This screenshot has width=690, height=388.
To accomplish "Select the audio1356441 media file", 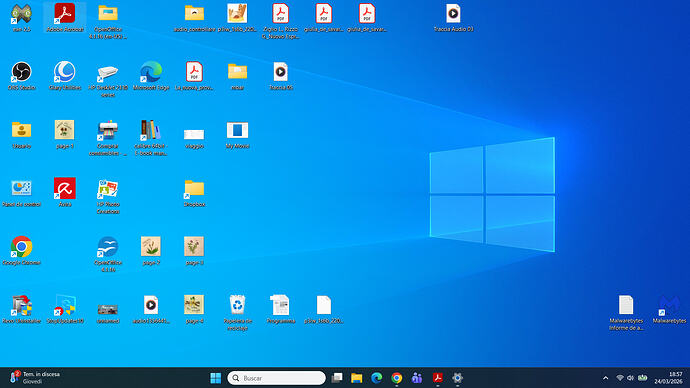I will pos(151,309).
